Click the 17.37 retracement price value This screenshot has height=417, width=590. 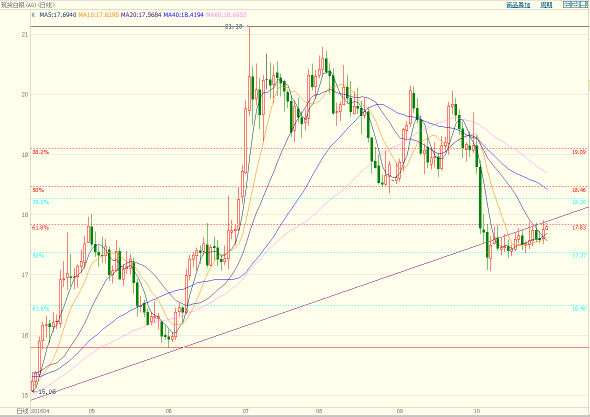pyautogui.click(x=579, y=255)
